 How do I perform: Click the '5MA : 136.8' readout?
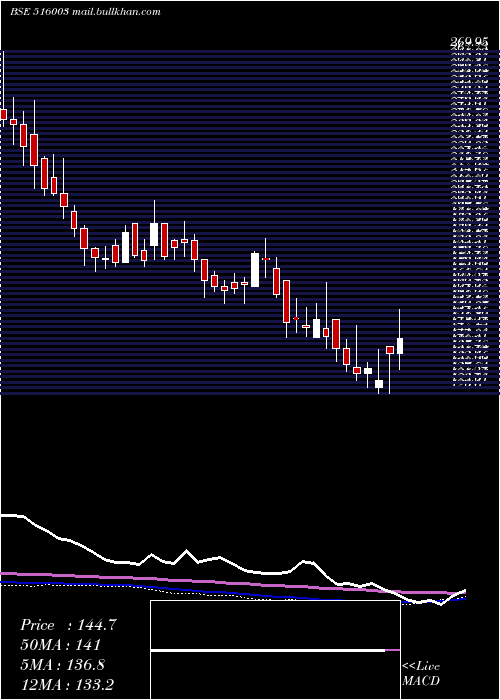click(62, 665)
